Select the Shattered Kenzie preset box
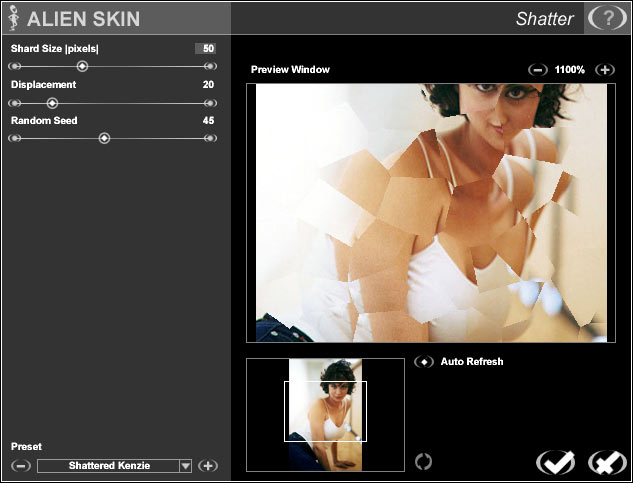 109,466
